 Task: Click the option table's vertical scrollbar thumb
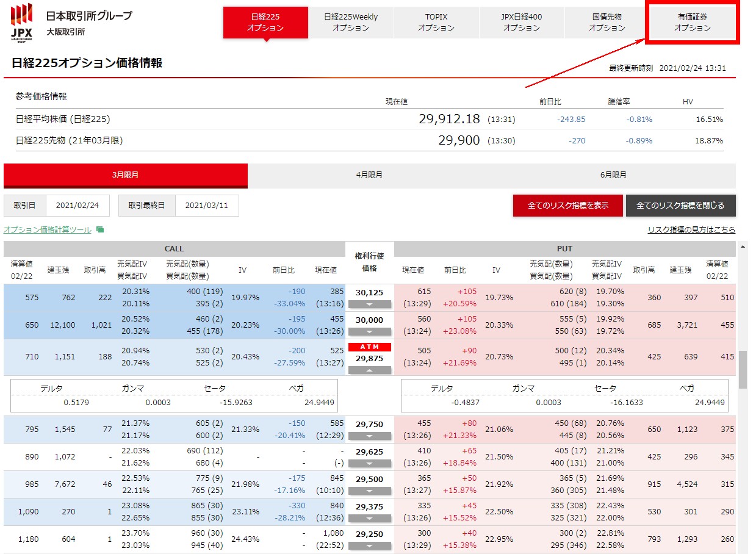point(743,369)
